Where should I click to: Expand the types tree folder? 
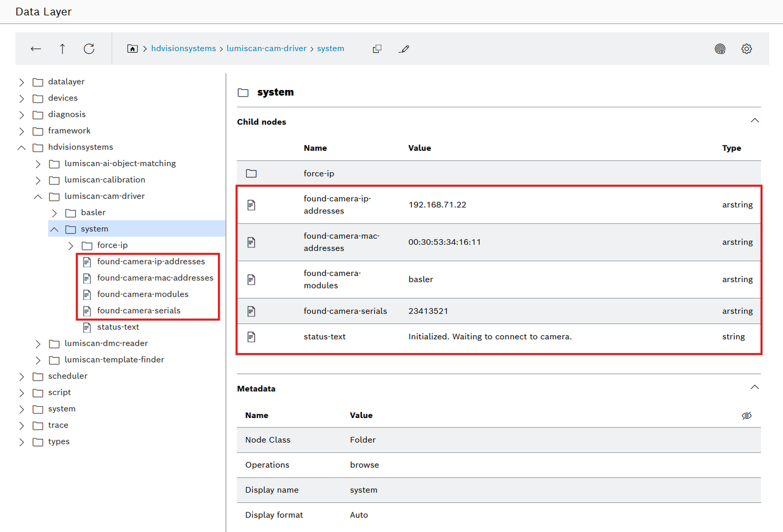[22, 442]
